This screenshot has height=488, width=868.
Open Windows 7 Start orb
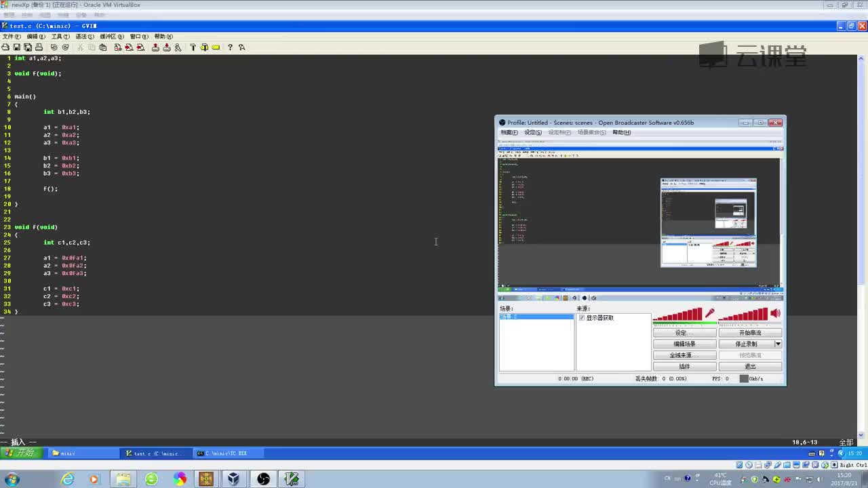(12, 479)
